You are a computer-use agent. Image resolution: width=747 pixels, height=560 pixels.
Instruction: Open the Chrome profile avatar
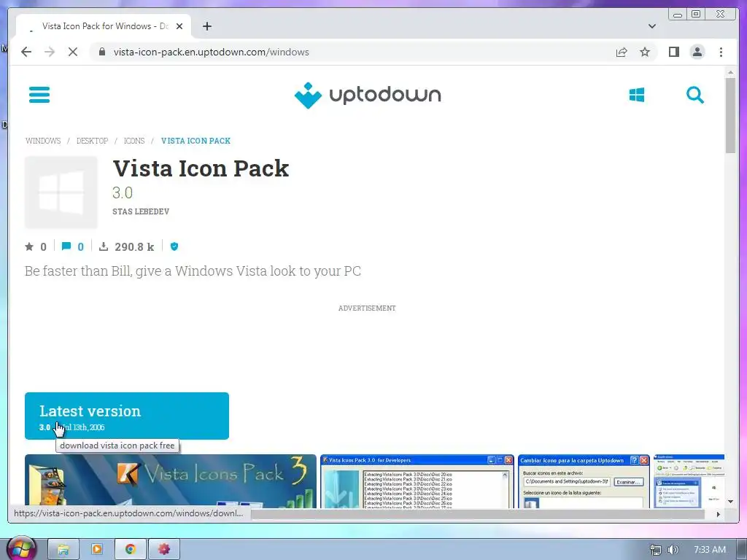pos(697,52)
